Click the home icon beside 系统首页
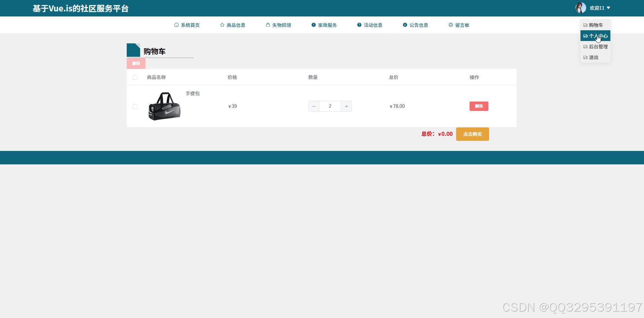This screenshot has width=644, height=318. coord(176,25)
